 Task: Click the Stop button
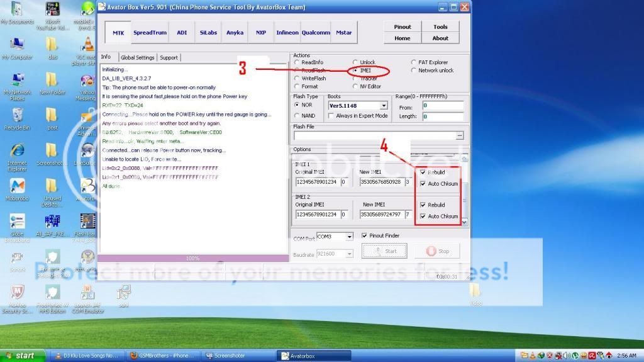coord(438,251)
